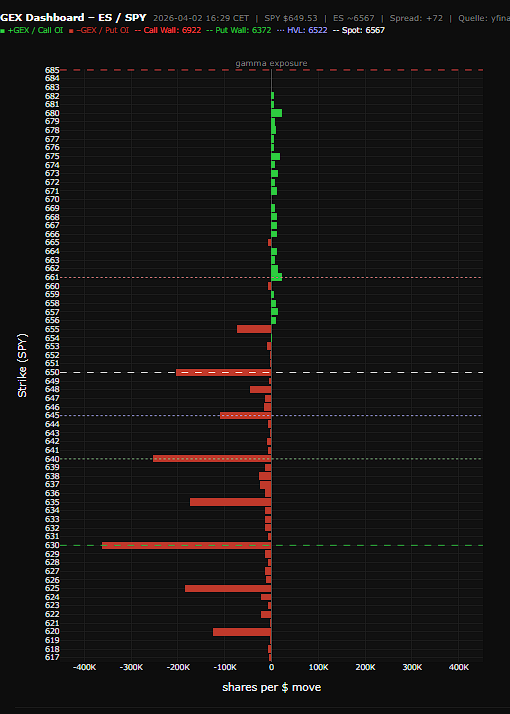This screenshot has width=510, height=714.
Task: Click the red bar at strike 625
Action: click(x=228, y=588)
